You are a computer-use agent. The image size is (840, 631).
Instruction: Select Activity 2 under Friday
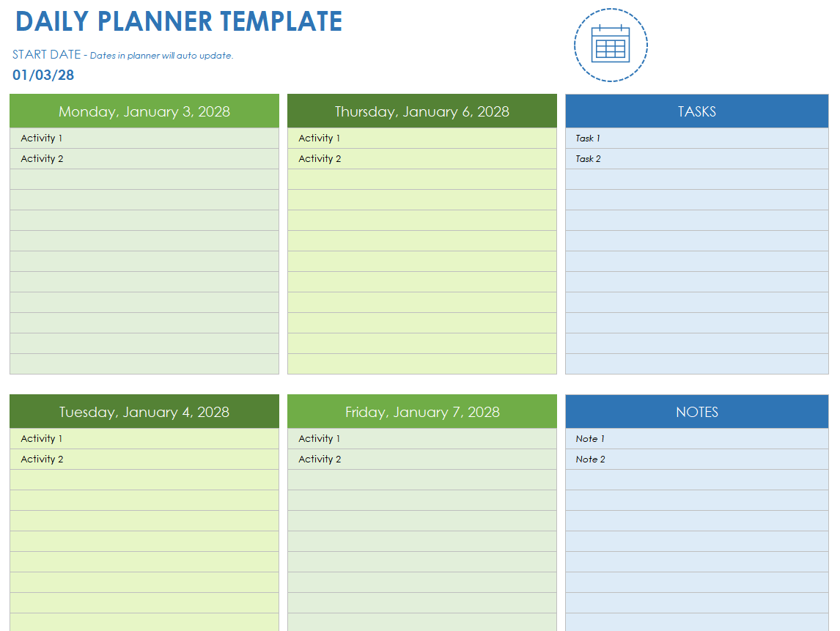pos(320,459)
